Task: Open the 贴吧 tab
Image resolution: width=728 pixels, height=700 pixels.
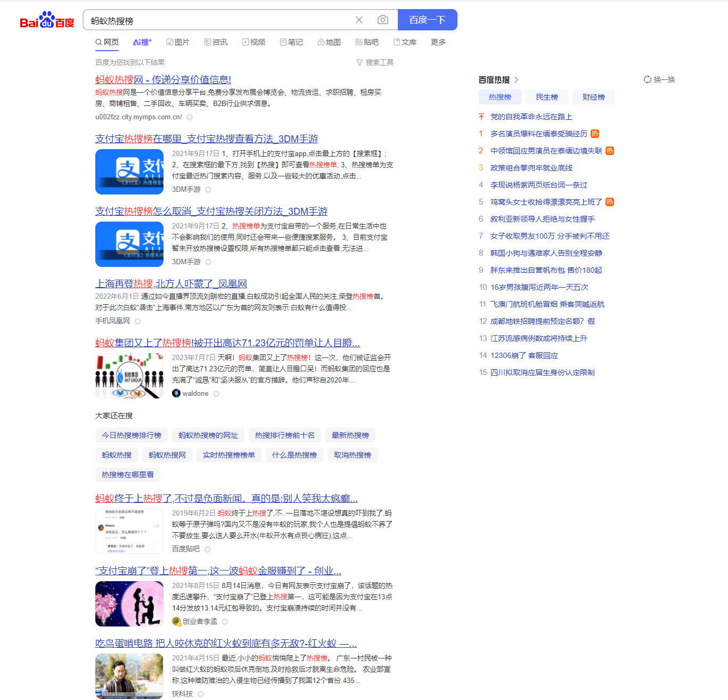Action: click(367, 42)
